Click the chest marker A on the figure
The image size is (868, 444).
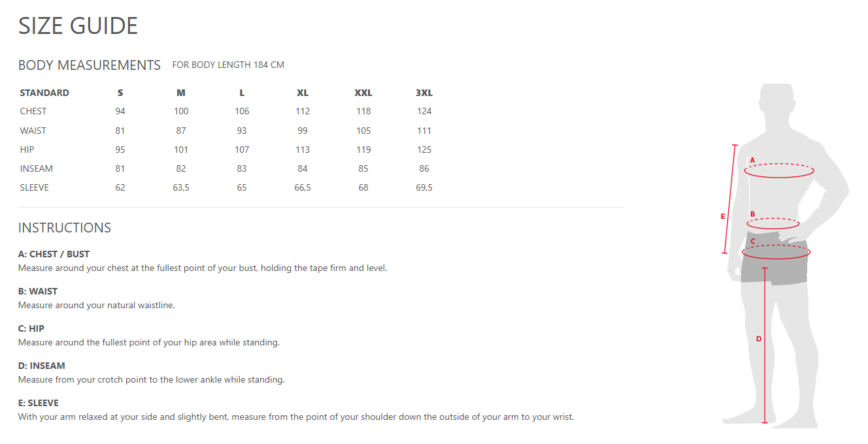click(x=752, y=160)
